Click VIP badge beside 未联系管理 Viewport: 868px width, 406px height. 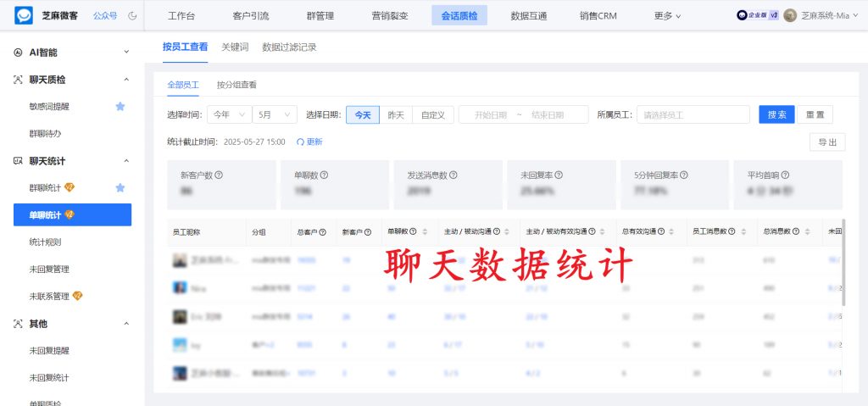coord(77,296)
